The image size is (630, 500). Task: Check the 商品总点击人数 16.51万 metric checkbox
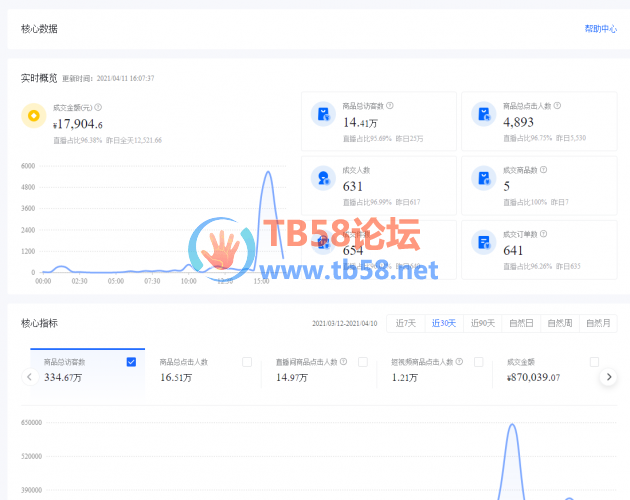247,362
